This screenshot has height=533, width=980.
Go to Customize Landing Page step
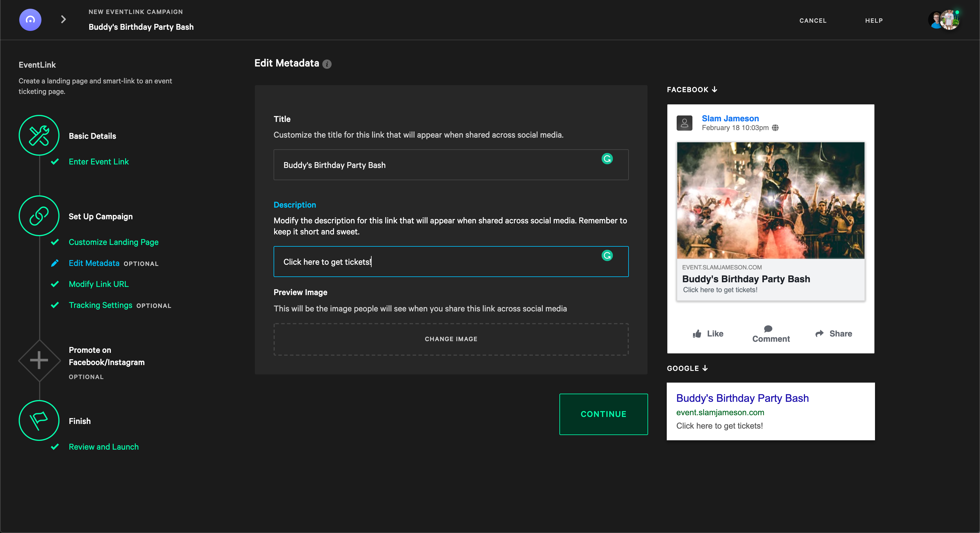point(113,242)
